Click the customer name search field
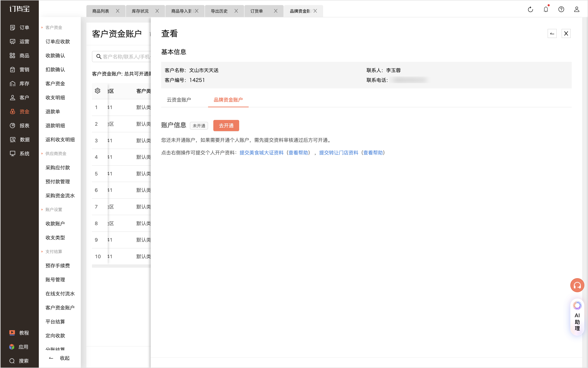588x368 pixels. [x=122, y=57]
